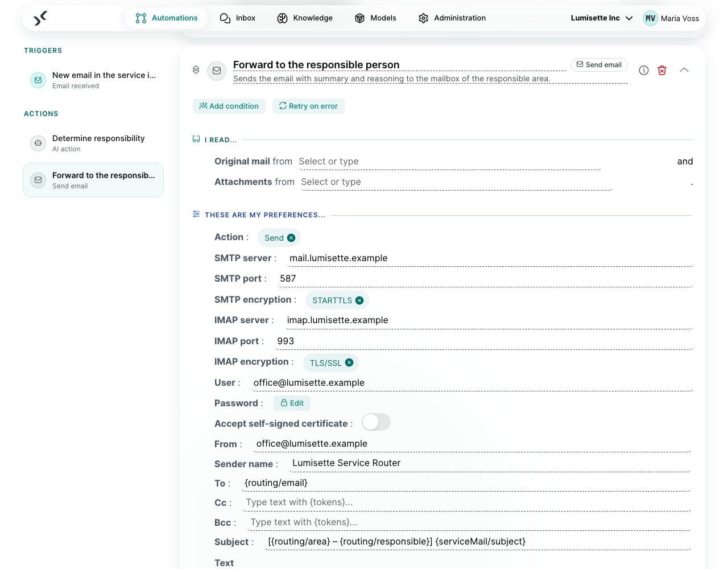Click the envelope icon beside the action title
728x569 pixels.
217,71
